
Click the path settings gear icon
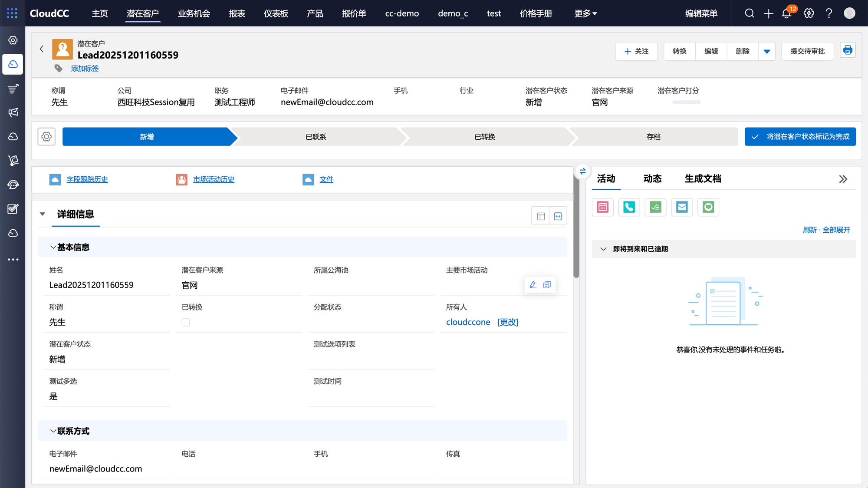click(x=46, y=137)
